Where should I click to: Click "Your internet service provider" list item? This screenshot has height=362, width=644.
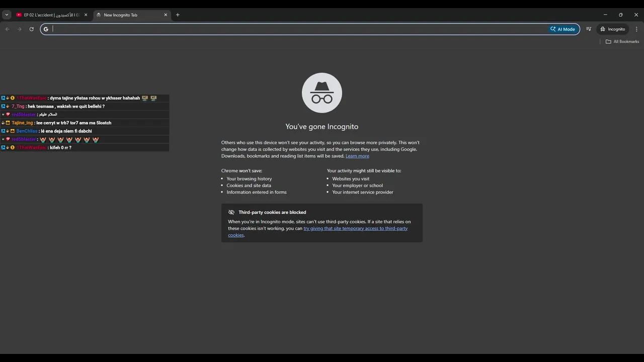click(363, 192)
